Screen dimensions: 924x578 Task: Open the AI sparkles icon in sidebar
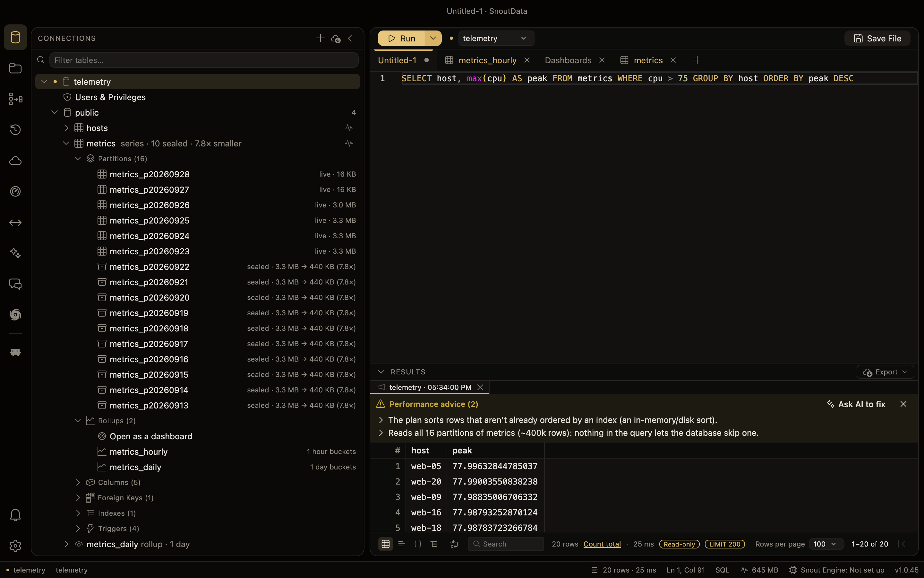coord(15,253)
